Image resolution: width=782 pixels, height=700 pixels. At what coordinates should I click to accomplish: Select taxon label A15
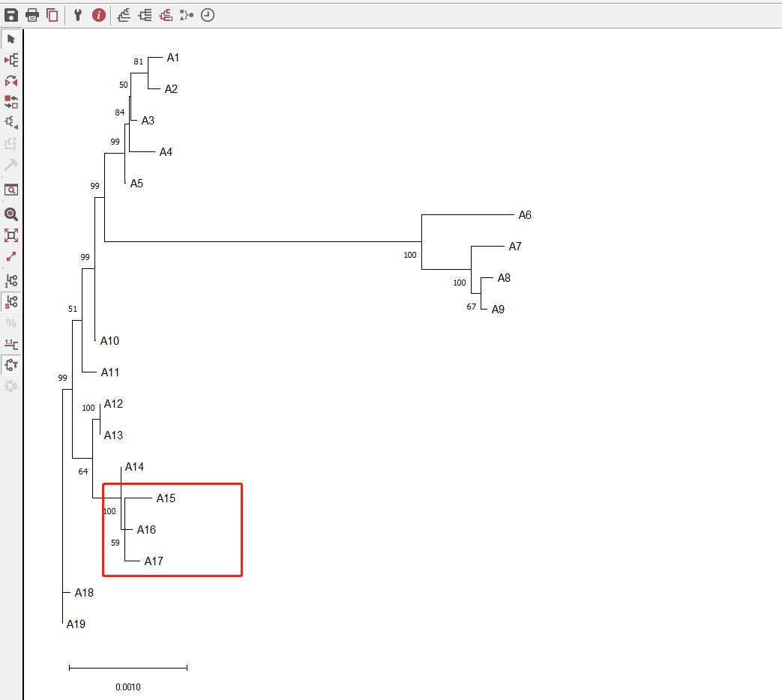point(166,498)
